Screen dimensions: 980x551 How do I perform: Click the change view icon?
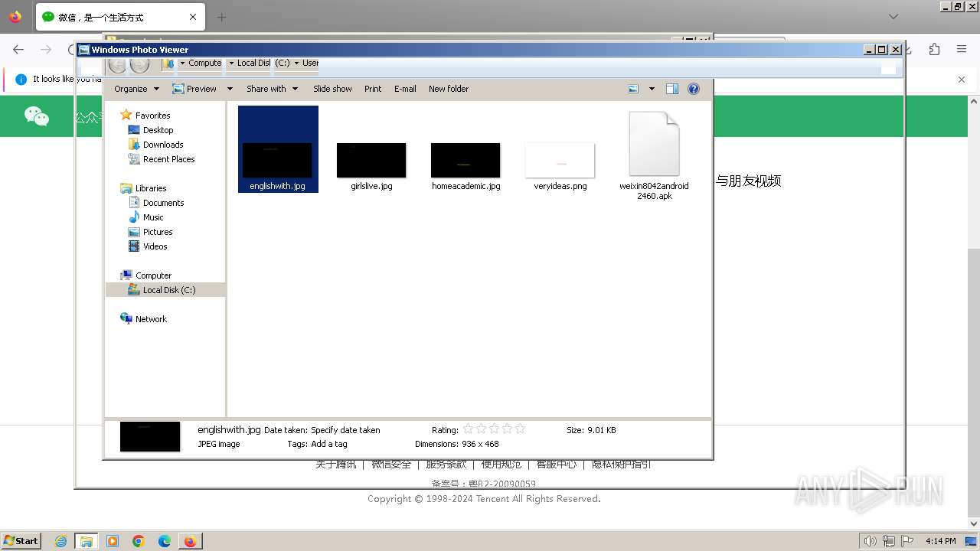(633, 89)
